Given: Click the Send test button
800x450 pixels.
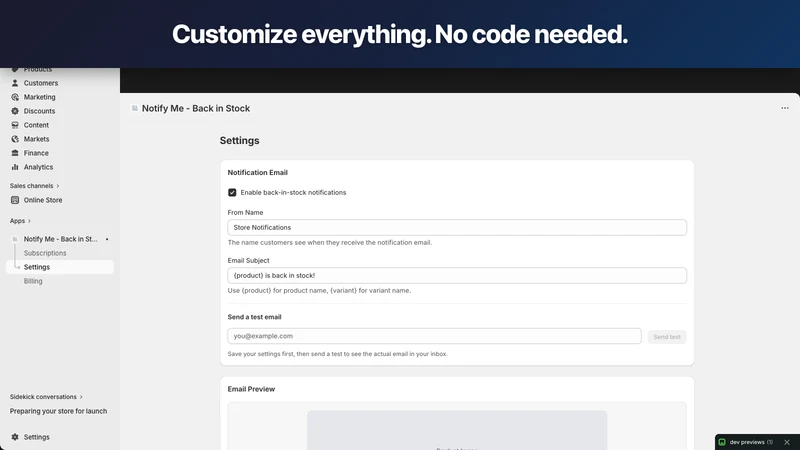Looking at the screenshot, I should click(667, 337).
